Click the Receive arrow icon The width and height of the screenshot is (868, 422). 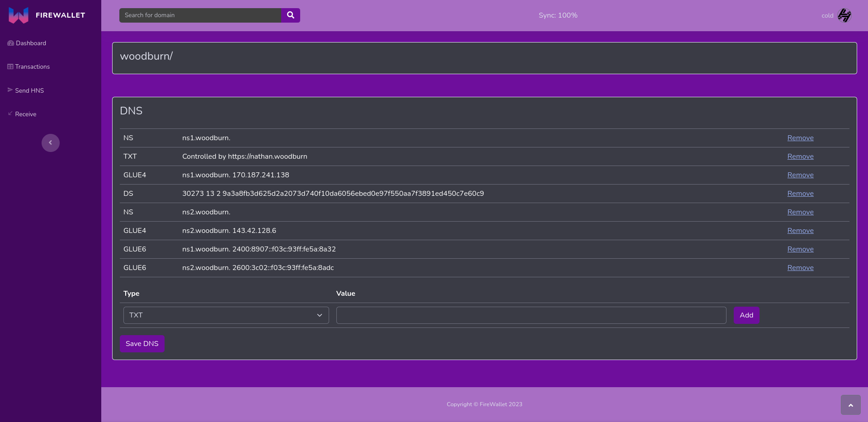[10, 114]
